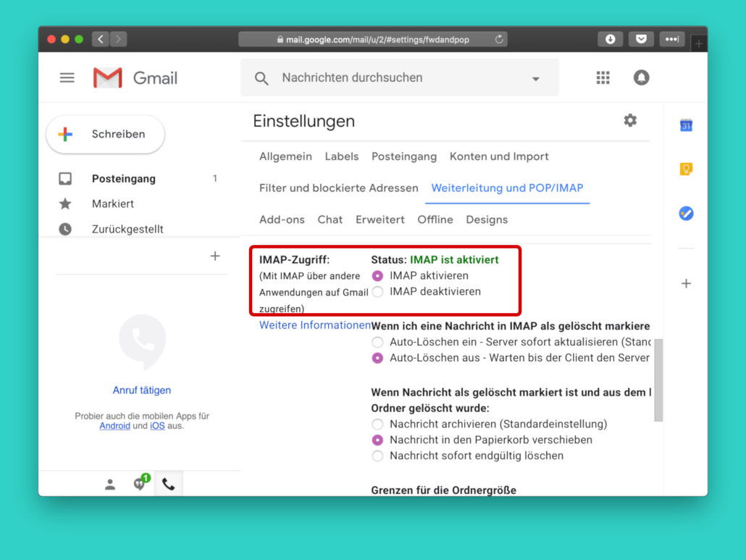Click the plus to add labels section
This screenshot has height=560, width=746.
click(214, 256)
